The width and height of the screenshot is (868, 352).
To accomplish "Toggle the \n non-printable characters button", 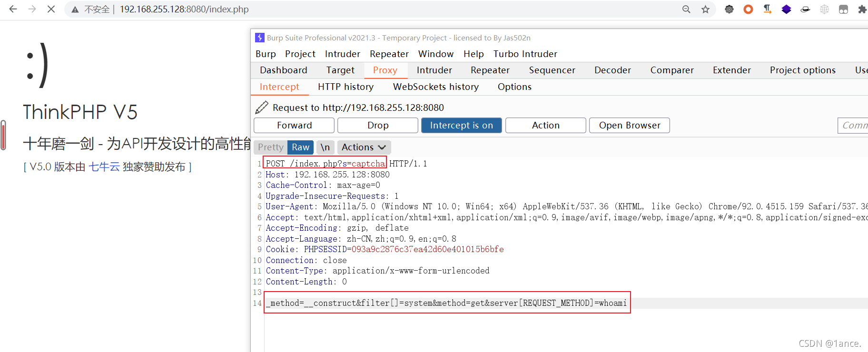I will pos(325,147).
